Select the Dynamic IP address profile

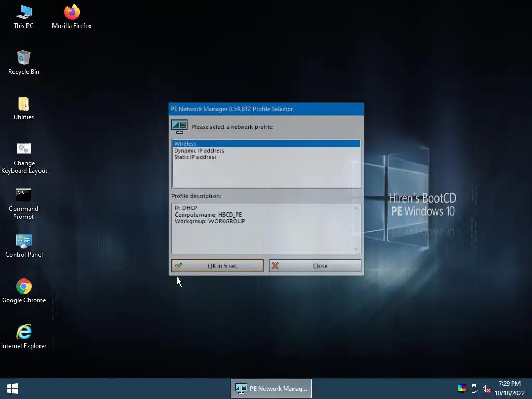coord(266,151)
